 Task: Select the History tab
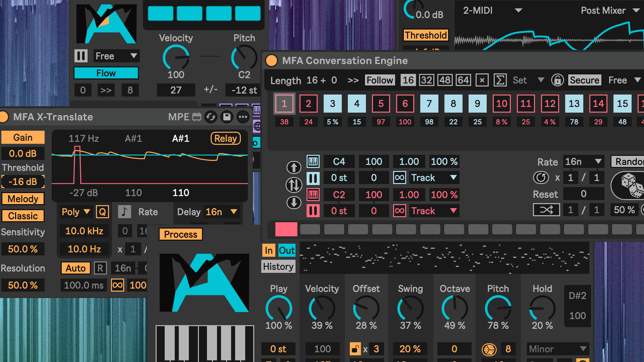(278, 267)
